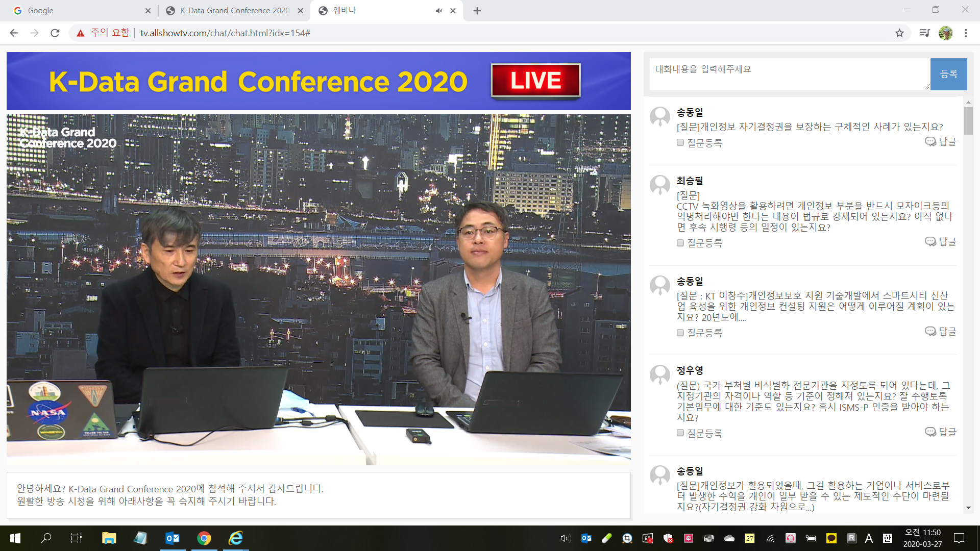Screen dimensions: 980x551
Task: Click the browser back arrow
Action: point(14,33)
